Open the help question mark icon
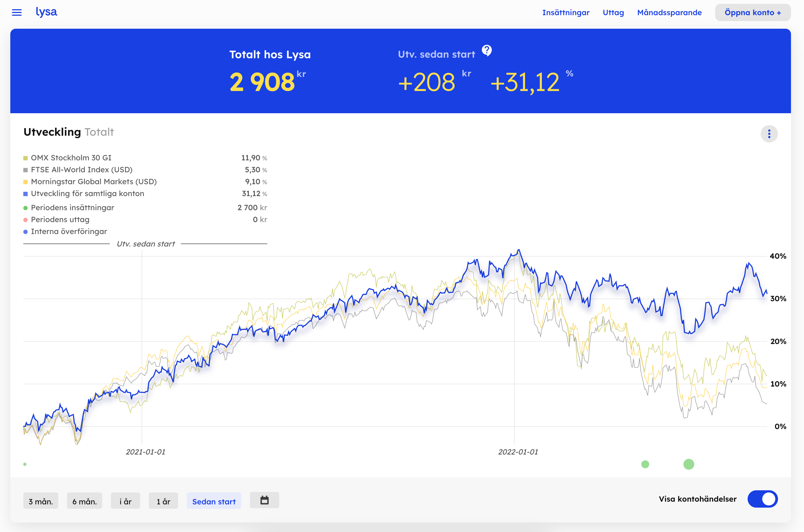The height and width of the screenshot is (532, 804). [x=487, y=51]
